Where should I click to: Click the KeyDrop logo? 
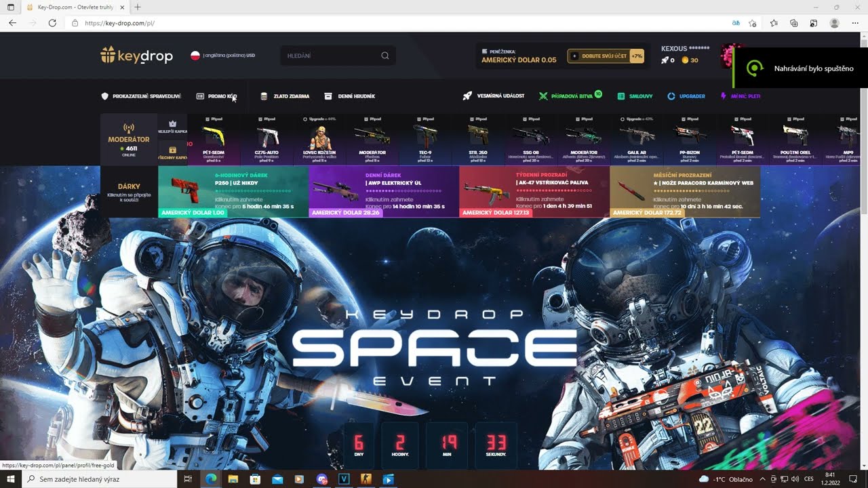point(136,56)
